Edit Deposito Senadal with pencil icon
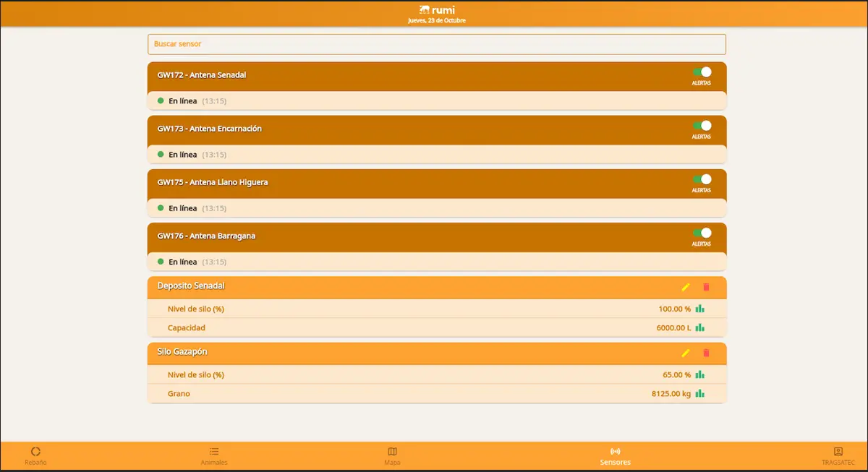The height and width of the screenshot is (472, 868). (686, 287)
